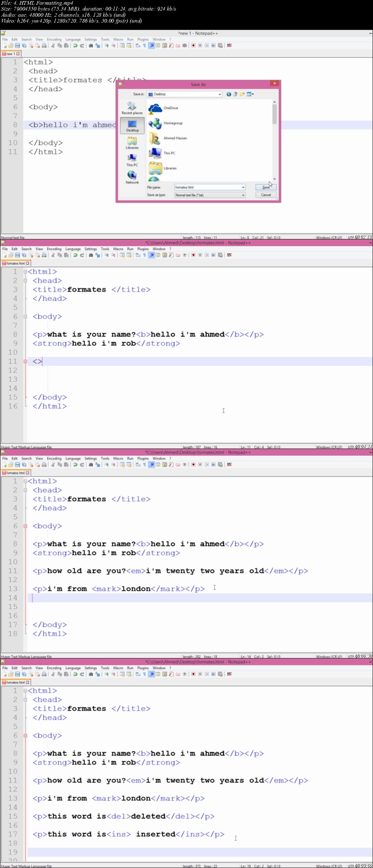This screenshot has height=868, width=373.
Task: Click Save As file list scrollbar thumb
Action: [x=274, y=114]
